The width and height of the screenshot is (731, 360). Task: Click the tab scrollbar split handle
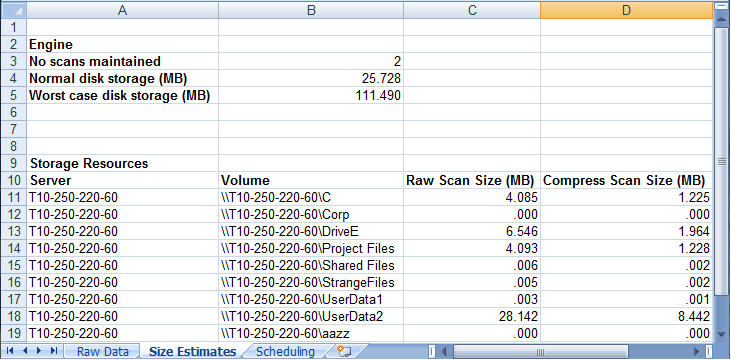(432, 351)
